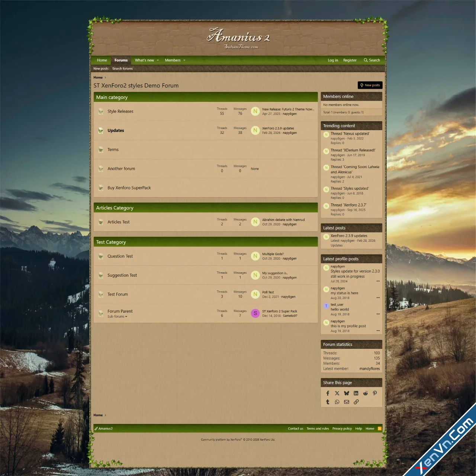Click the New posts button
476x476 pixels.
(370, 85)
